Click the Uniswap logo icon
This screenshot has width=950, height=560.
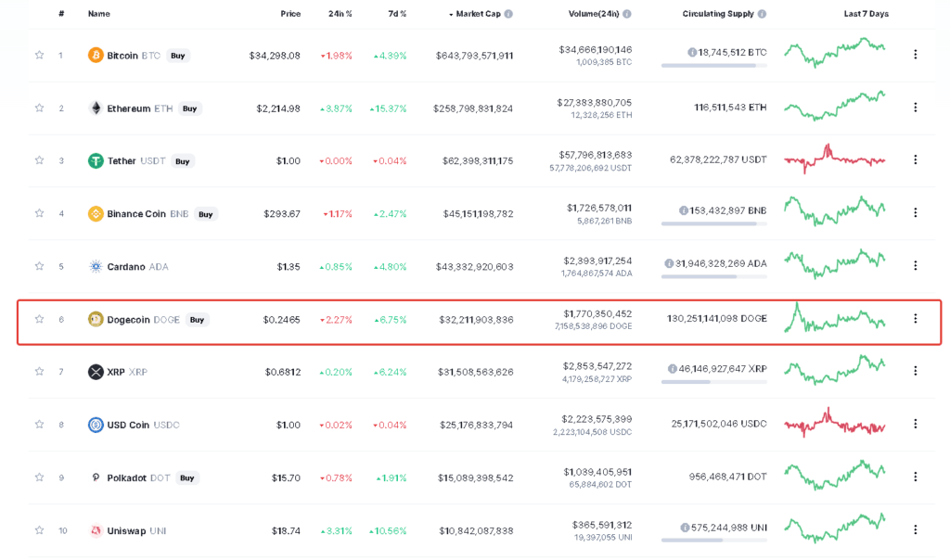pos(96,530)
